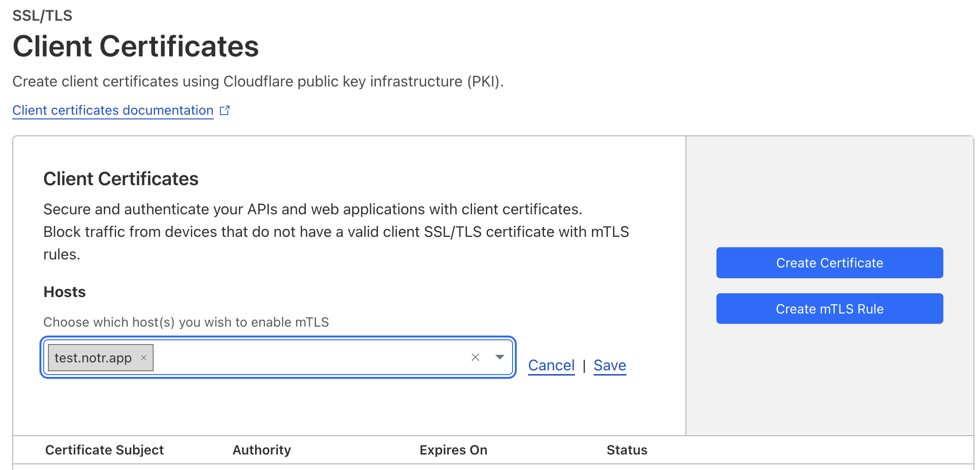
Task: Click the Expires On column header
Action: pyautogui.click(x=453, y=450)
